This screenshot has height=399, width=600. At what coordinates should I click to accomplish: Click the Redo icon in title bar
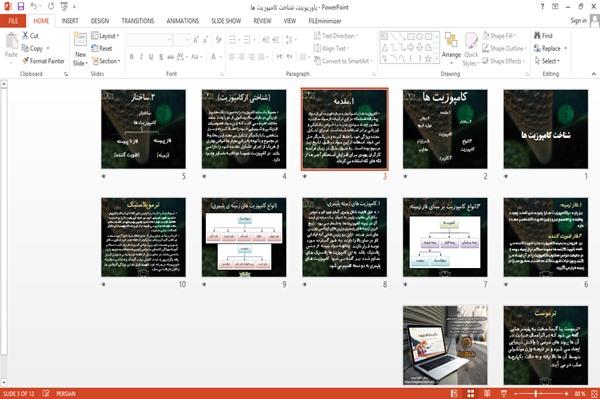click(51, 6)
